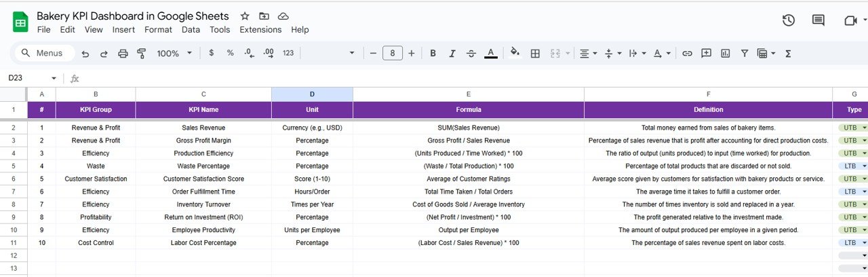Screen dimensions: 868x277
Task: Open the Extensions menu
Action: click(260, 30)
